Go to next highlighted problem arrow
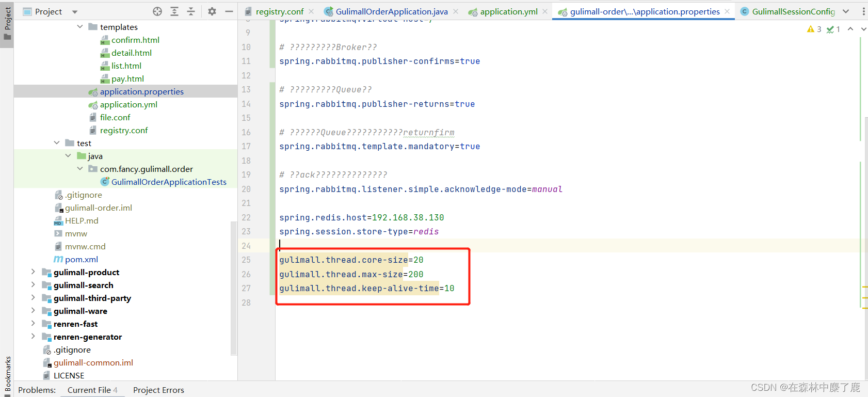The height and width of the screenshot is (397, 868). point(863,29)
